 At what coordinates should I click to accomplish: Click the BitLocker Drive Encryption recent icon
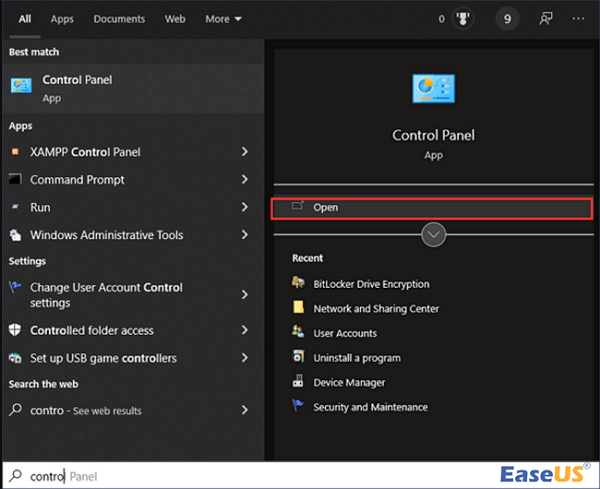(298, 284)
